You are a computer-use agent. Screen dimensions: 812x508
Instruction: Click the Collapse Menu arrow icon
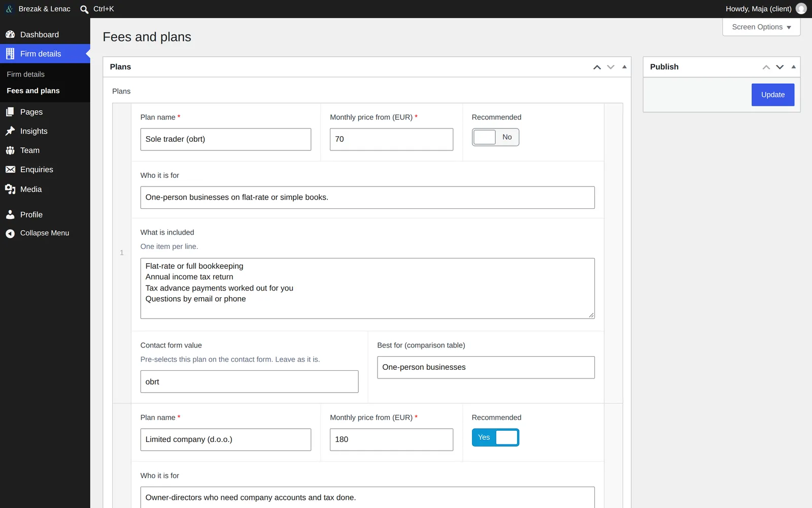coord(10,233)
